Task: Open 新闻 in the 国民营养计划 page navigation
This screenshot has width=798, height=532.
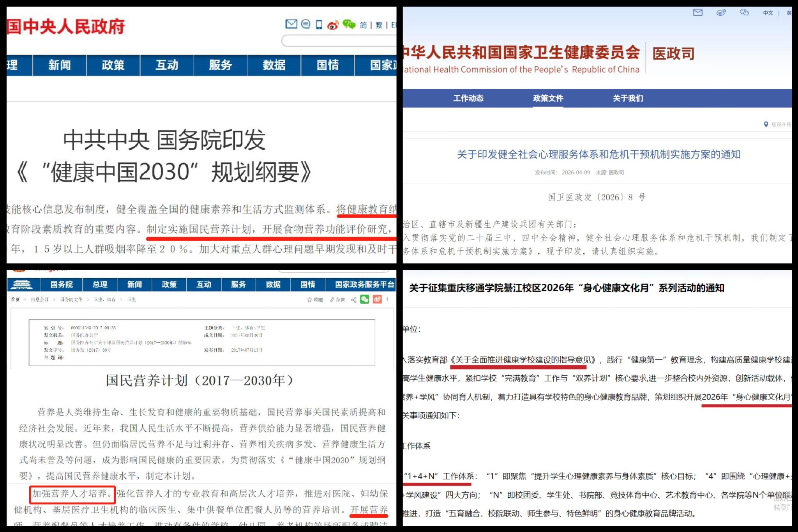Action: click(134, 285)
